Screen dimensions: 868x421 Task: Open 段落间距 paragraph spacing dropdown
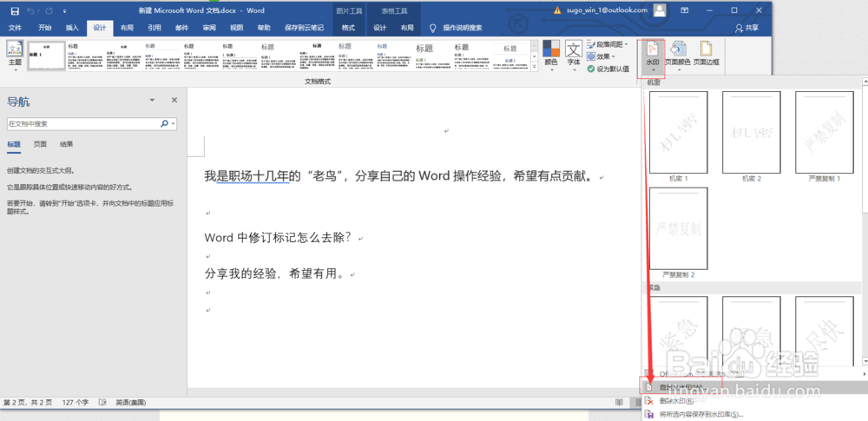pos(608,44)
